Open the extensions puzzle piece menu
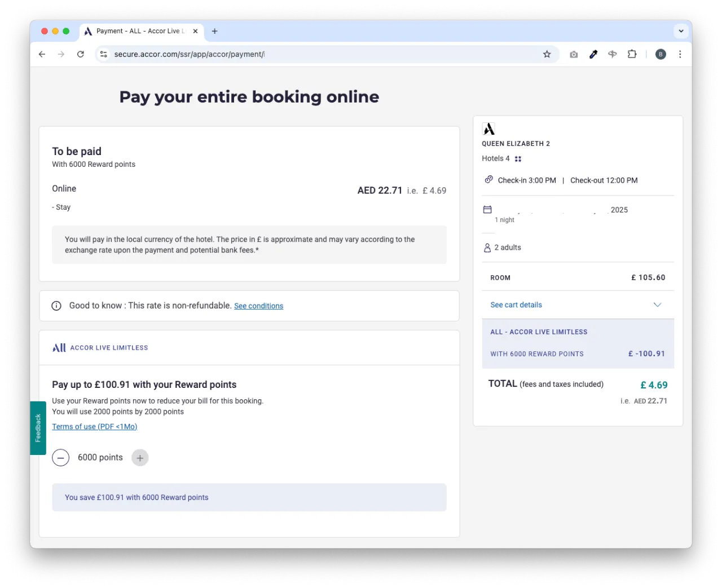This screenshot has width=722, height=588. coord(632,54)
